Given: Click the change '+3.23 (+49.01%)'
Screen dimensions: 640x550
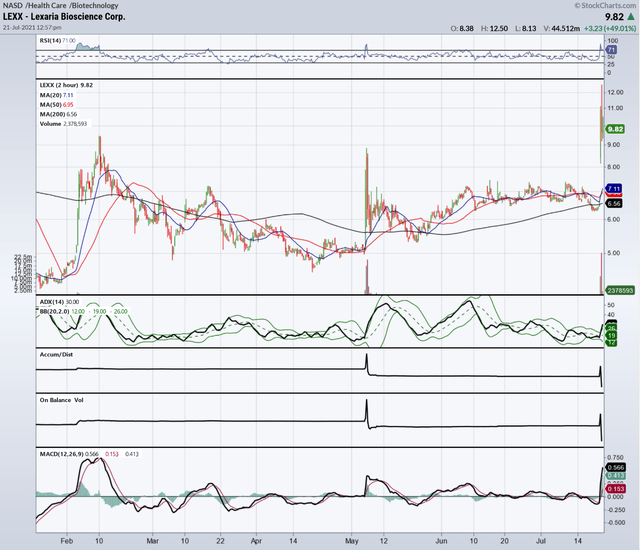Looking at the screenshot, I should (610, 29).
